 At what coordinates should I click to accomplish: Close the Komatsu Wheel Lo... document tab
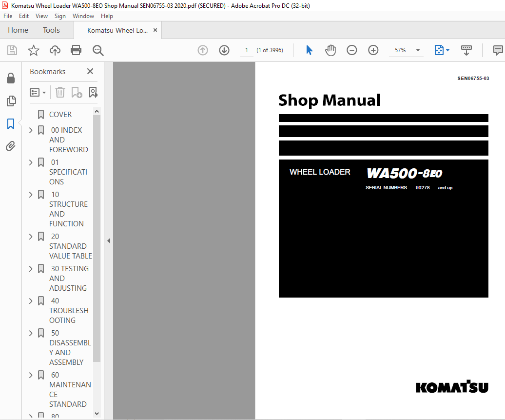pos(155,30)
